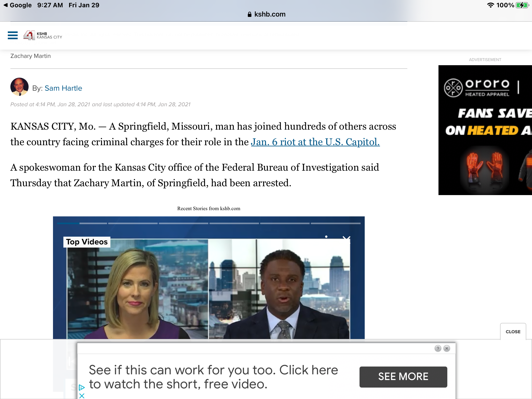
Task: Click Sam Hartle's author photo
Action: (x=19, y=87)
